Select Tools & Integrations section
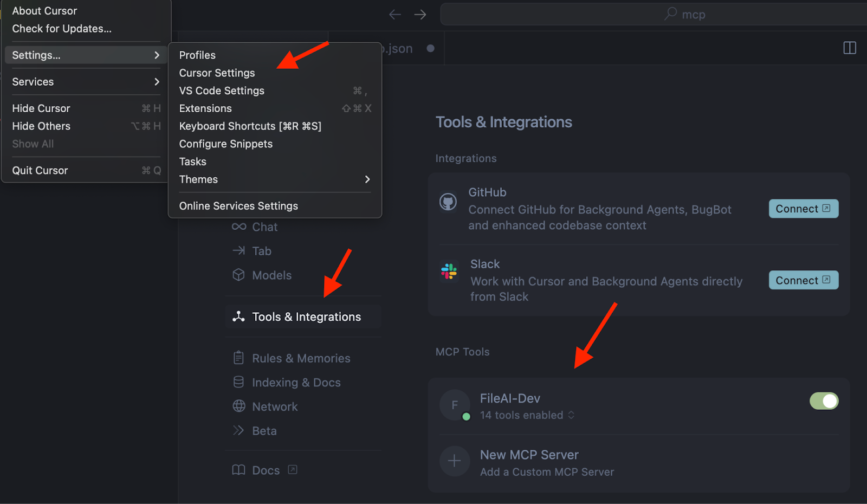867x504 pixels. pos(303,316)
